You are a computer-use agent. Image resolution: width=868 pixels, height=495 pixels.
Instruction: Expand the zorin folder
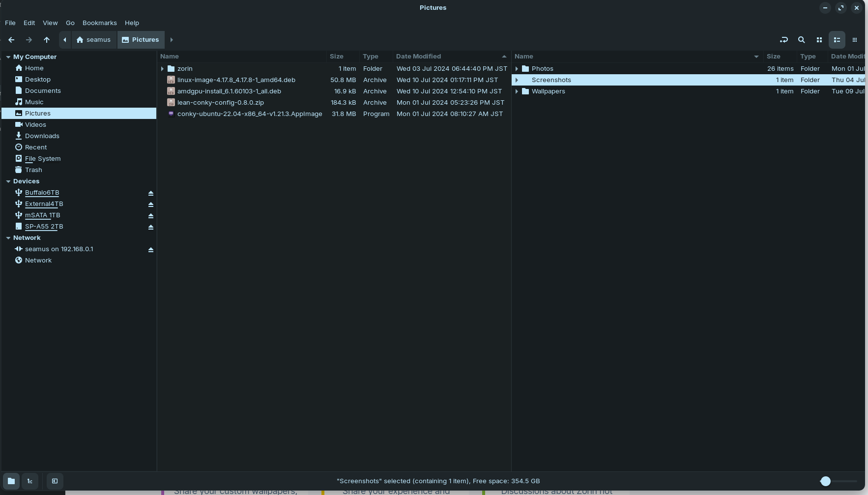click(162, 69)
